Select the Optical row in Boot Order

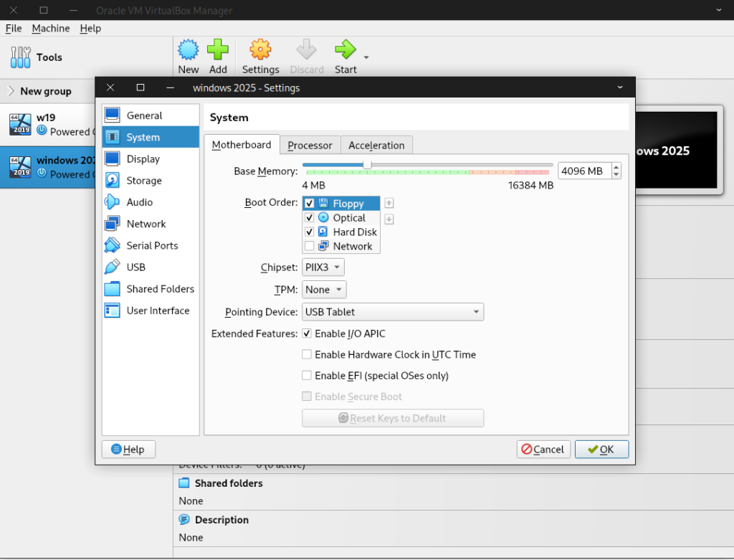pos(341,218)
